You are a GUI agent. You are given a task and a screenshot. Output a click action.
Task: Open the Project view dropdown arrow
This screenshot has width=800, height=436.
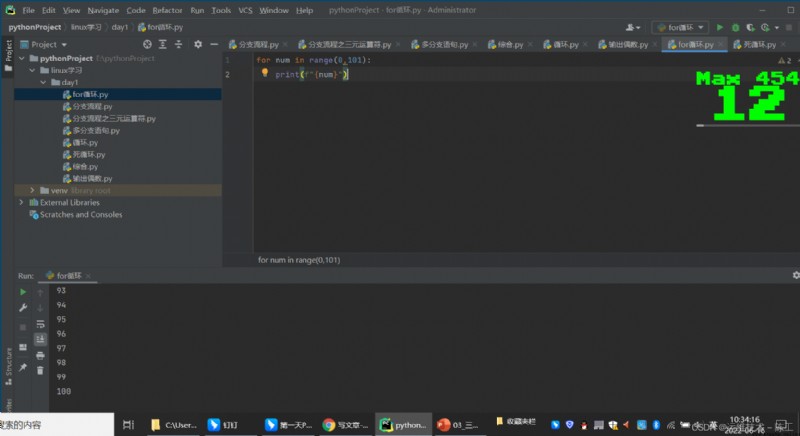(64, 45)
